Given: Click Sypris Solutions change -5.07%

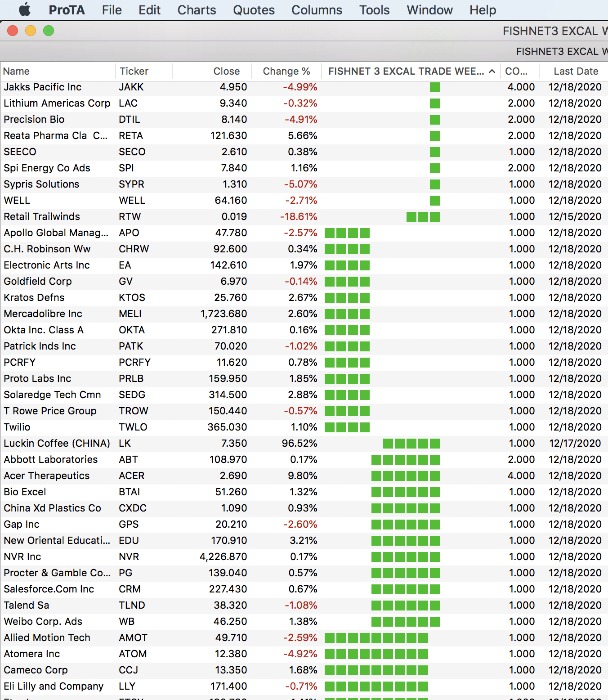Looking at the screenshot, I should point(300,184).
